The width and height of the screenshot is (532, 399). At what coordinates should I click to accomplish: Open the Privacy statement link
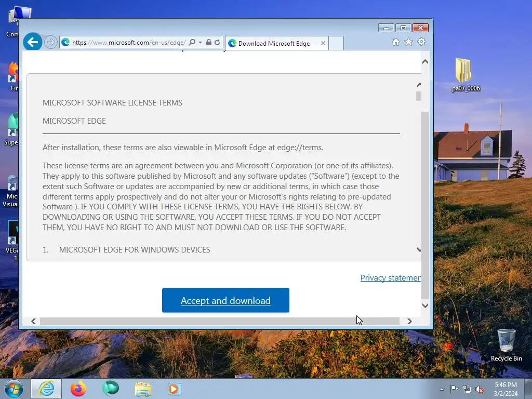[x=391, y=278]
